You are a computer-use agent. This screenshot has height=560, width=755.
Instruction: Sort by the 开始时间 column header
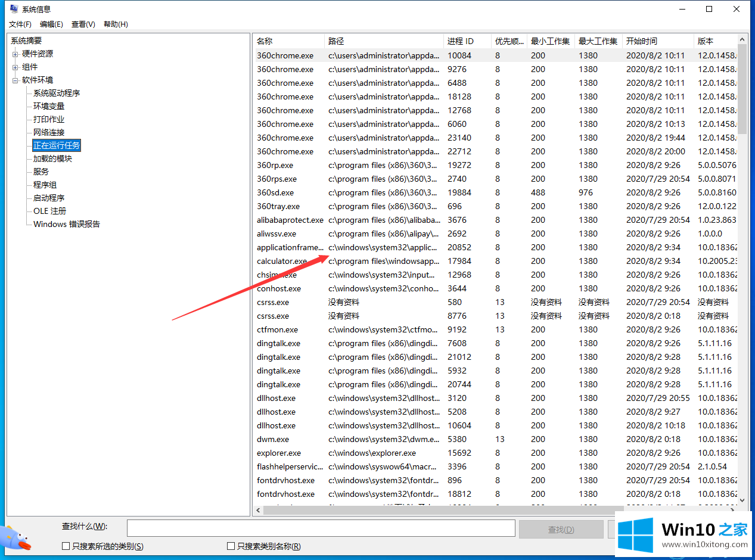[658, 41]
